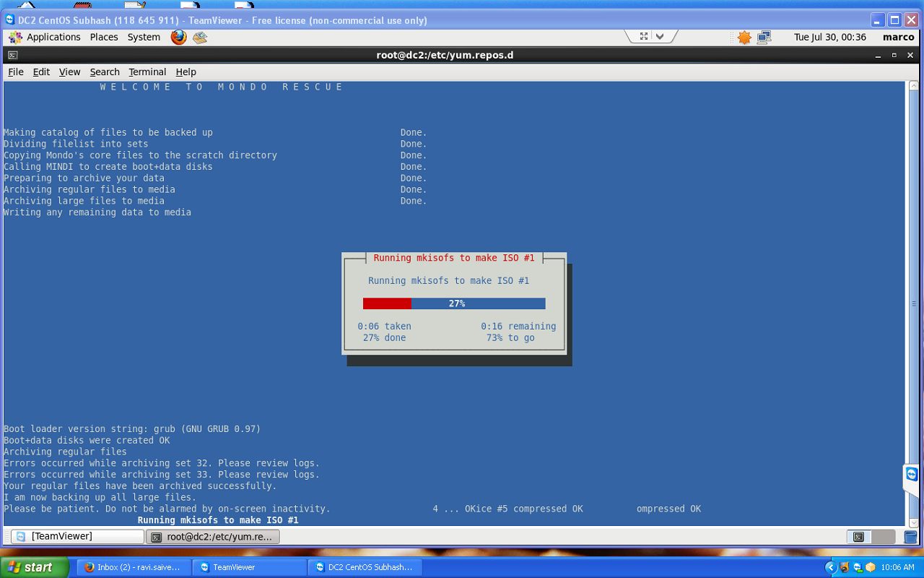924x578 pixels.
Task: Click the trash icon at bottom-right panel
Action: pos(910,537)
